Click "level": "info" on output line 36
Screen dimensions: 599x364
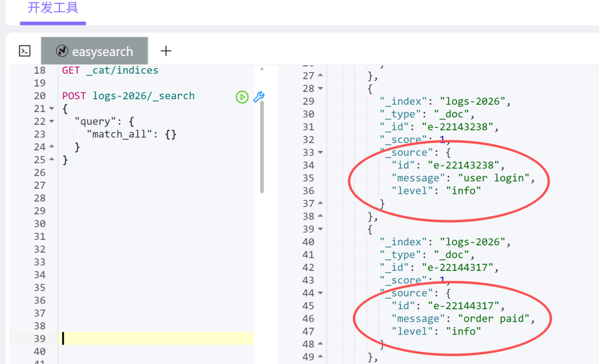point(436,191)
